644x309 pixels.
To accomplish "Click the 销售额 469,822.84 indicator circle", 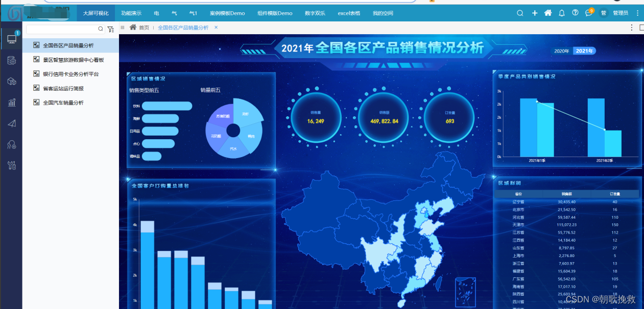I will tap(384, 117).
